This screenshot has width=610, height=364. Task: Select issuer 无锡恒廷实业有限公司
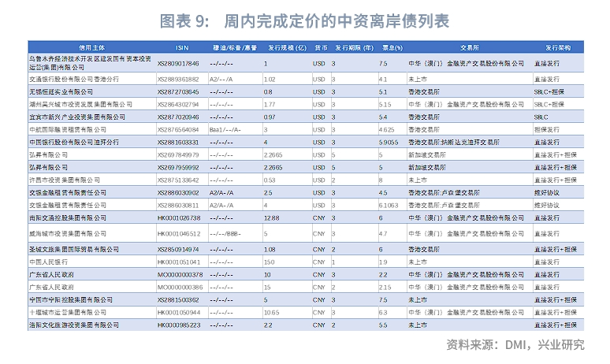coord(61,91)
